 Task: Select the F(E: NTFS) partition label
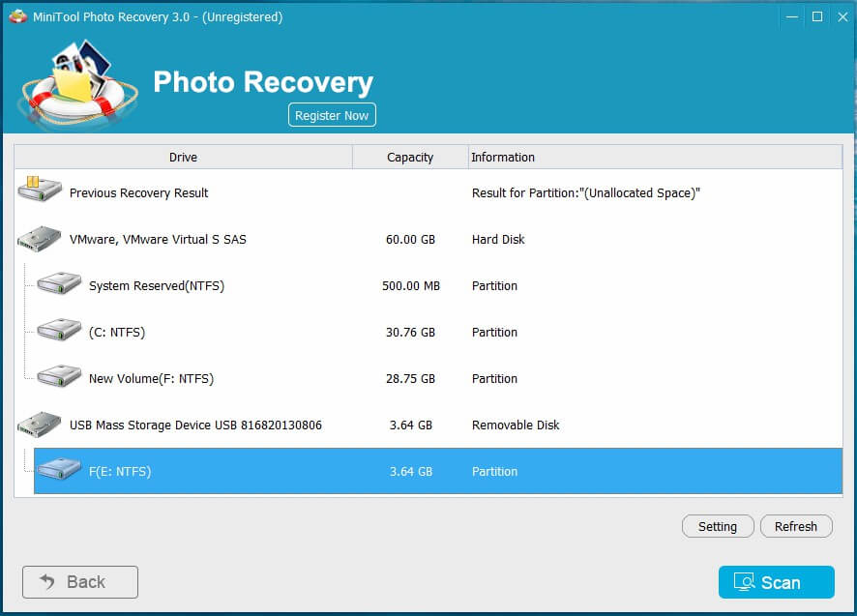(120, 472)
